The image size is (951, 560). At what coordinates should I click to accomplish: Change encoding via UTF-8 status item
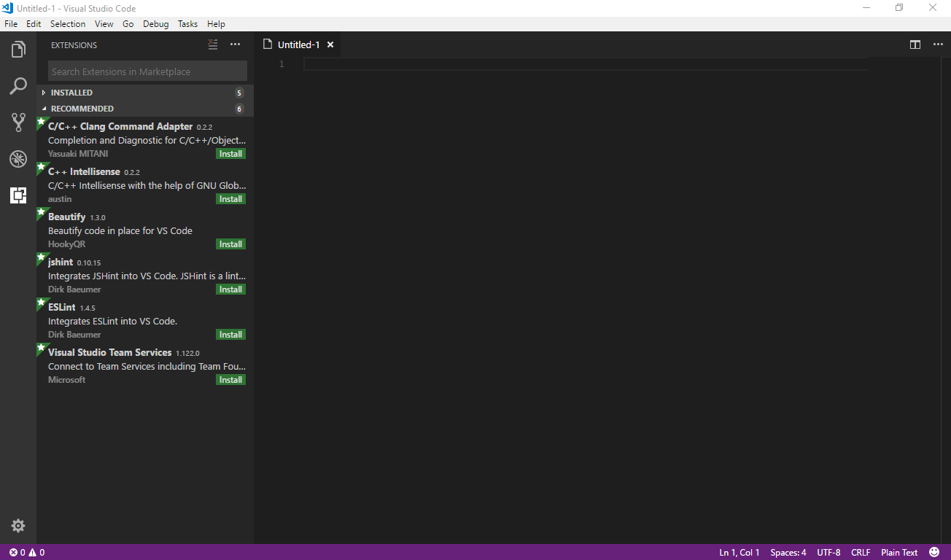[828, 552]
